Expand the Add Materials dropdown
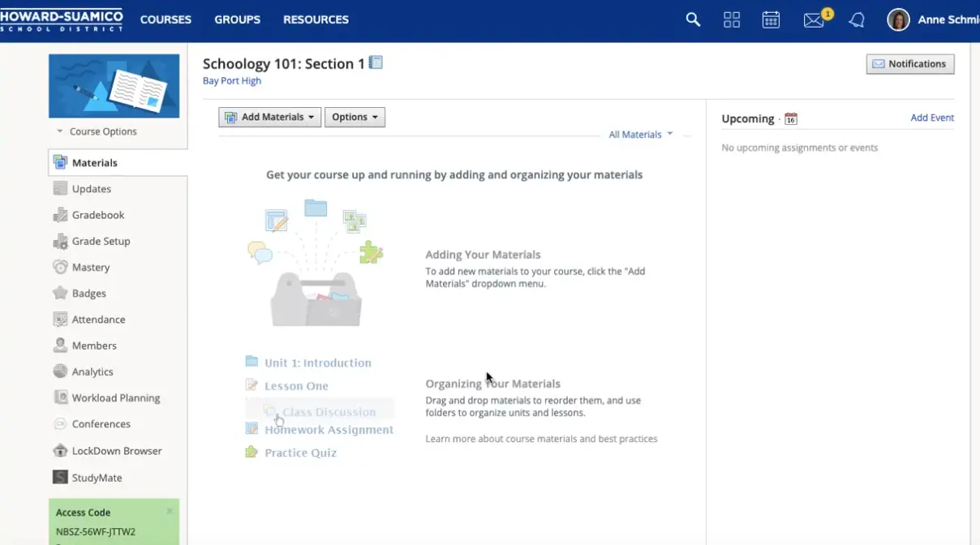 tap(269, 117)
